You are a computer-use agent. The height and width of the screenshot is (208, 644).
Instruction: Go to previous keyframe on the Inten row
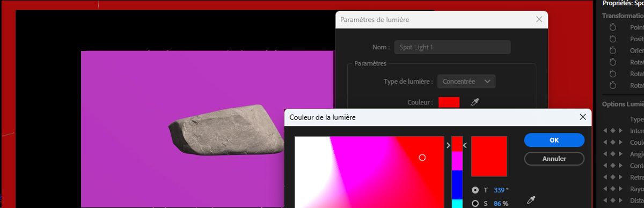click(x=605, y=131)
